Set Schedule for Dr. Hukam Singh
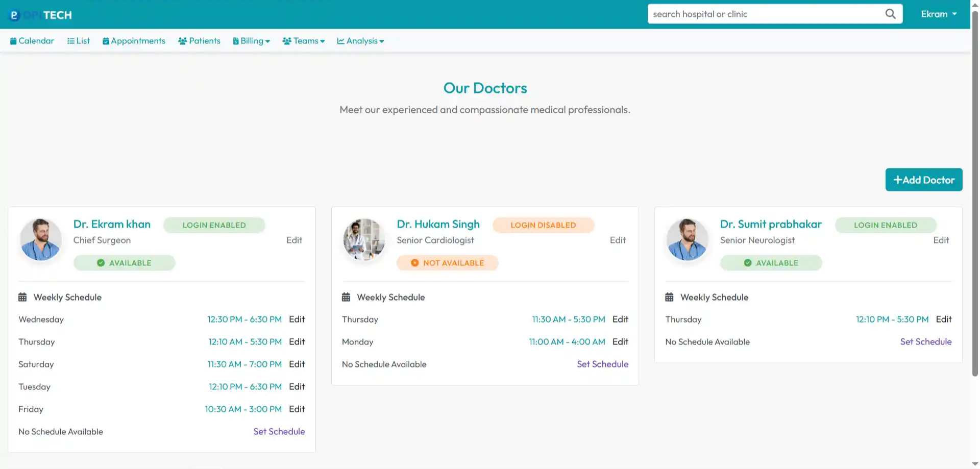This screenshot has width=980, height=469. [x=602, y=364]
